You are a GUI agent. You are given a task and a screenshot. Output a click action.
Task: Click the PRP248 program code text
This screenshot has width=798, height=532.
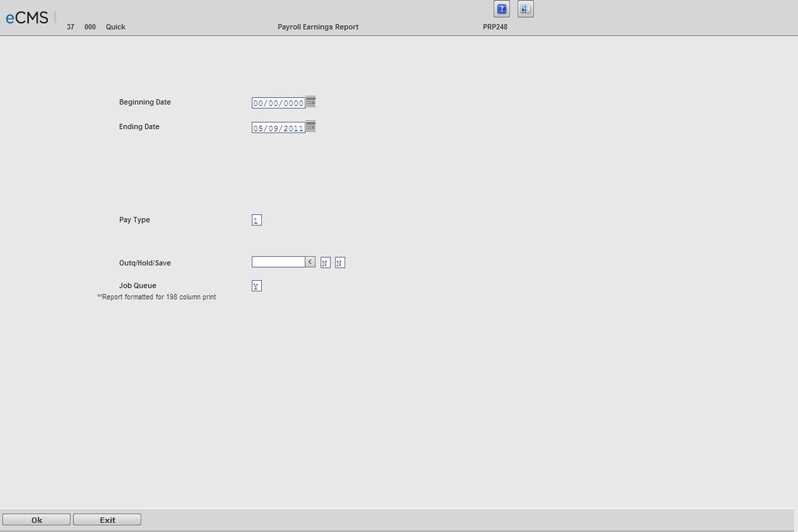pos(495,27)
